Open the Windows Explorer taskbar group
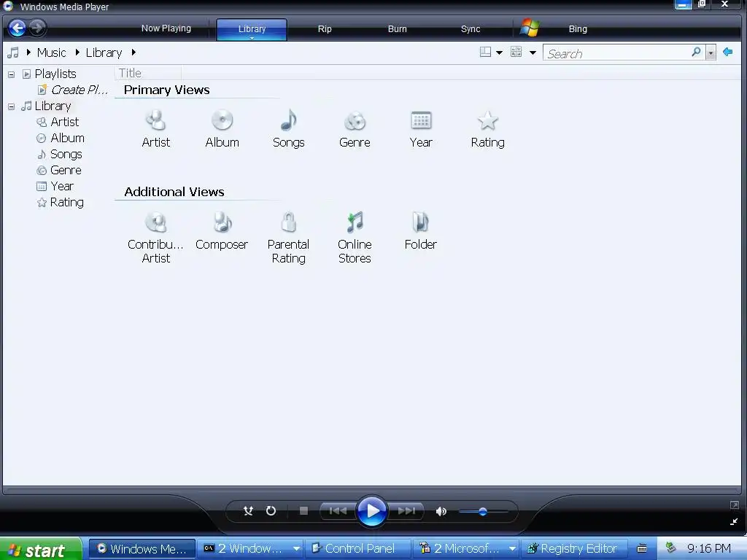747x560 pixels. pyautogui.click(x=250, y=548)
